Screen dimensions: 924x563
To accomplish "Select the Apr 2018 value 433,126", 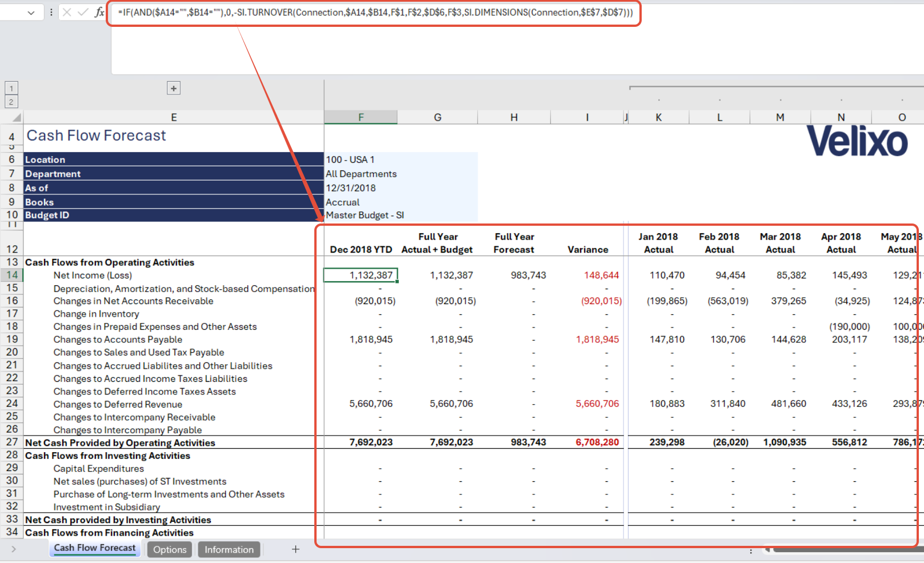I will point(849,404).
